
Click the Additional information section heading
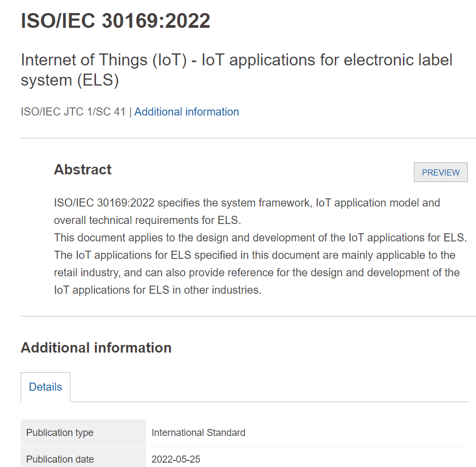pyautogui.click(x=96, y=348)
